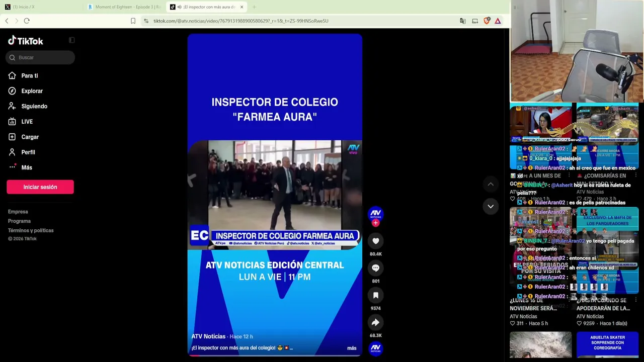Bookmark this page in the browser
The width and height of the screenshot is (644, 362).
133,21
